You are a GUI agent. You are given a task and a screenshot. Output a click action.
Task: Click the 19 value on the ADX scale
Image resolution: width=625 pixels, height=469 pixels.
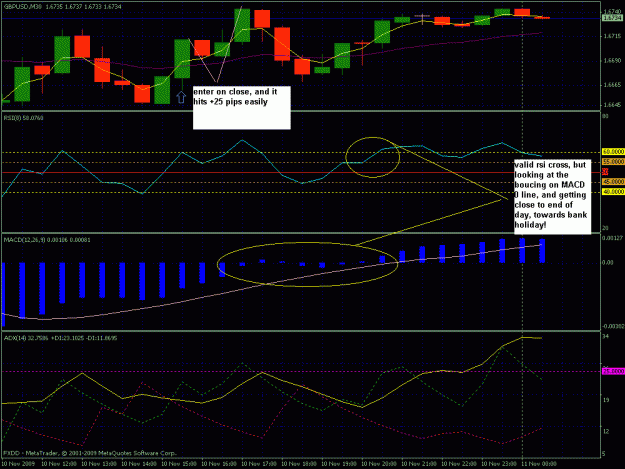click(606, 400)
